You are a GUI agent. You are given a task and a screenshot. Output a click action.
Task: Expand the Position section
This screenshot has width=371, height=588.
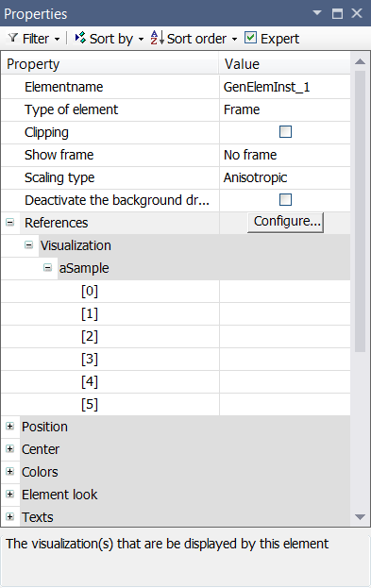[10, 427]
